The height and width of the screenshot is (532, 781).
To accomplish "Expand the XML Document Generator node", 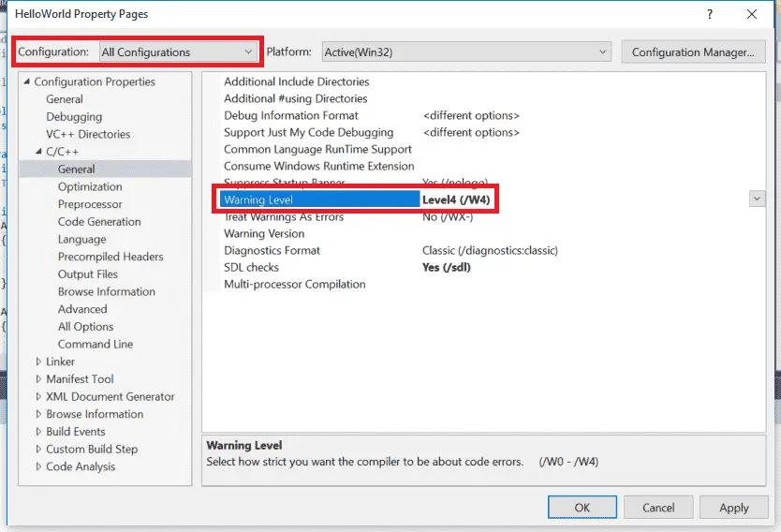I will click(39, 397).
